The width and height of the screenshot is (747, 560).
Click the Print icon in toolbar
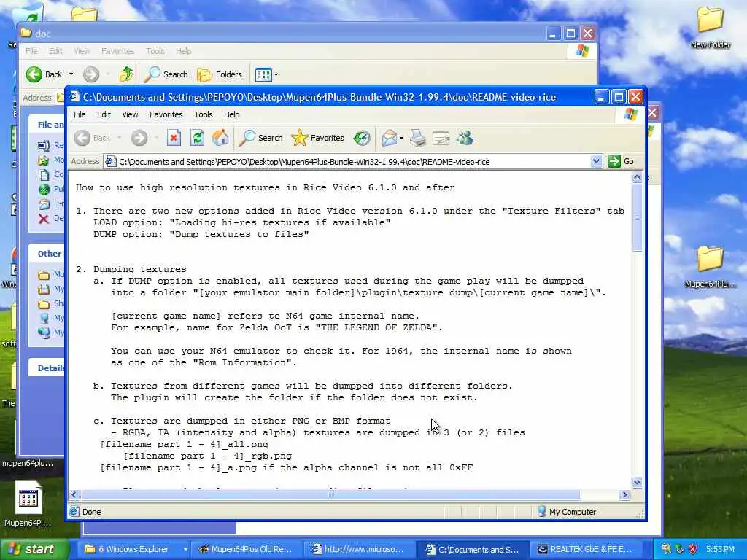[x=418, y=138]
